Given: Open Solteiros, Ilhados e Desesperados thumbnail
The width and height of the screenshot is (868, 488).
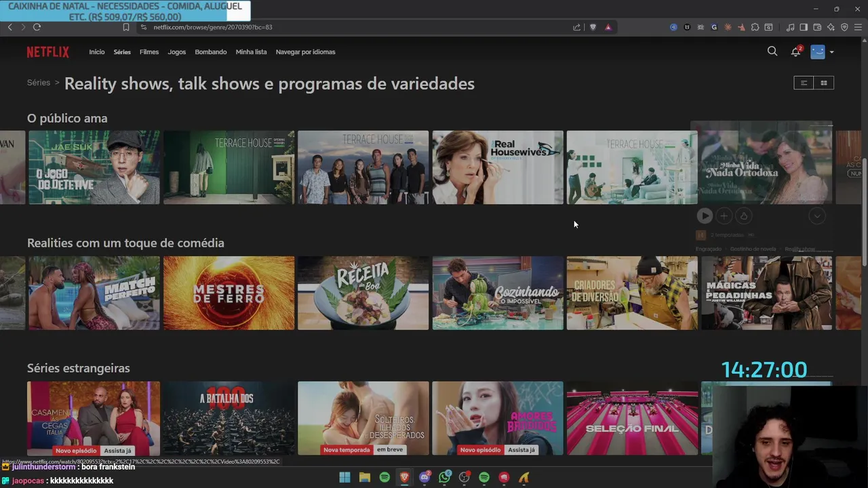Looking at the screenshot, I should click(363, 418).
